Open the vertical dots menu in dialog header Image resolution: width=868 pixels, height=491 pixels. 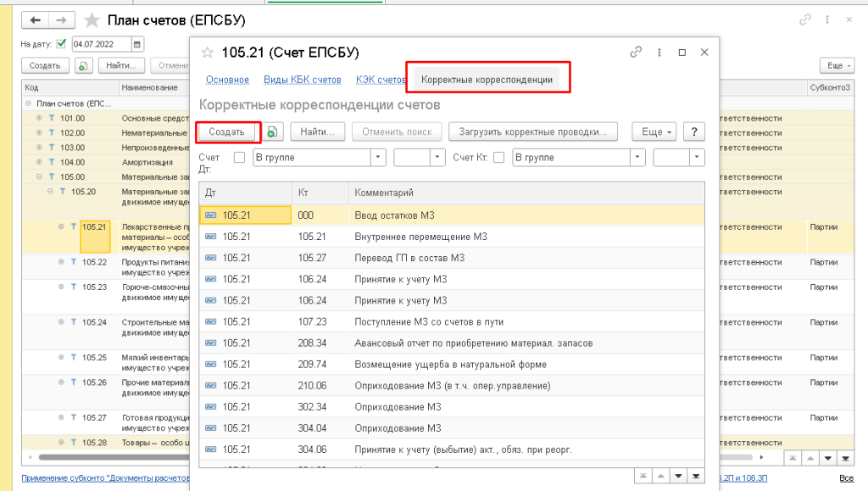point(659,53)
